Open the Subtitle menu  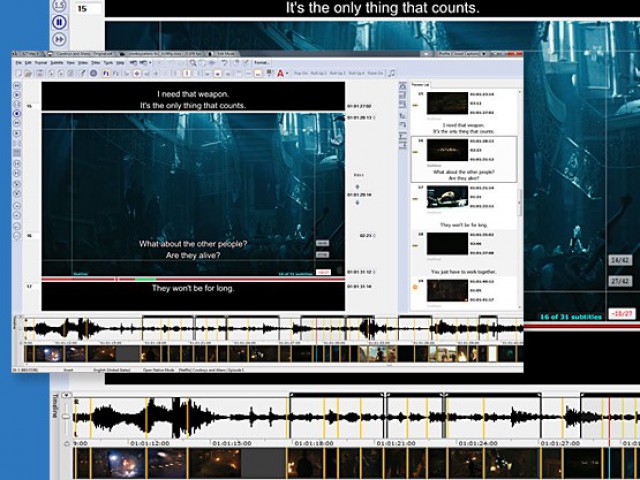57,63
